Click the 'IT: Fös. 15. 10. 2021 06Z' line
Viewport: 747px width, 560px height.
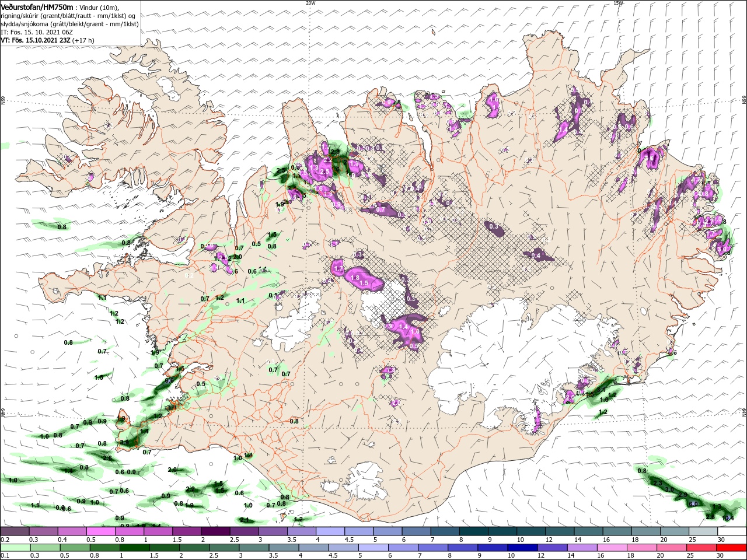pyautogui.click(x=36, y=32)
